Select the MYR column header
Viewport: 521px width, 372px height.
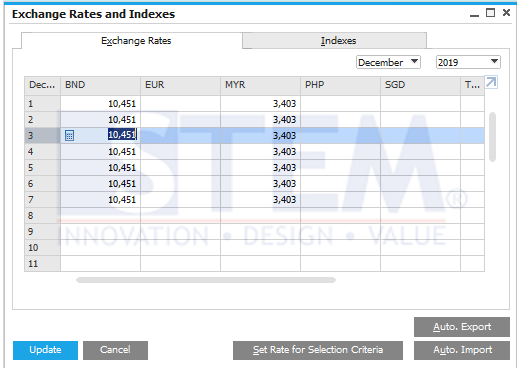click(260, 85)
